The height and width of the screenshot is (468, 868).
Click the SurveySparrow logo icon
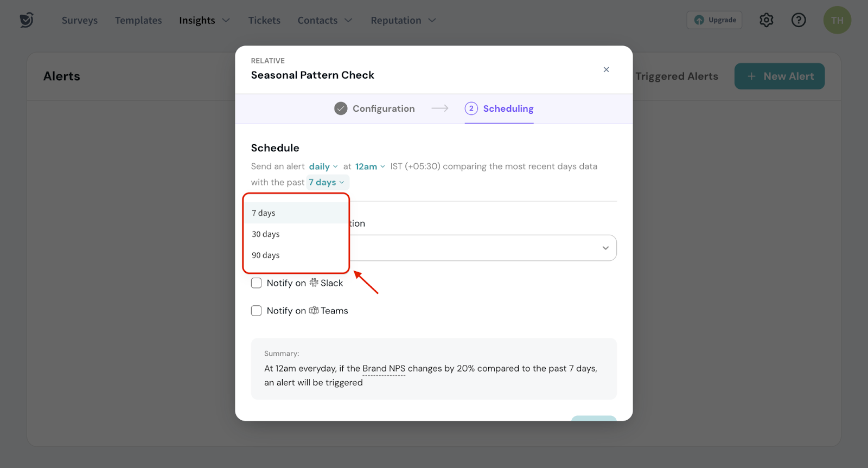coord(27,20)
